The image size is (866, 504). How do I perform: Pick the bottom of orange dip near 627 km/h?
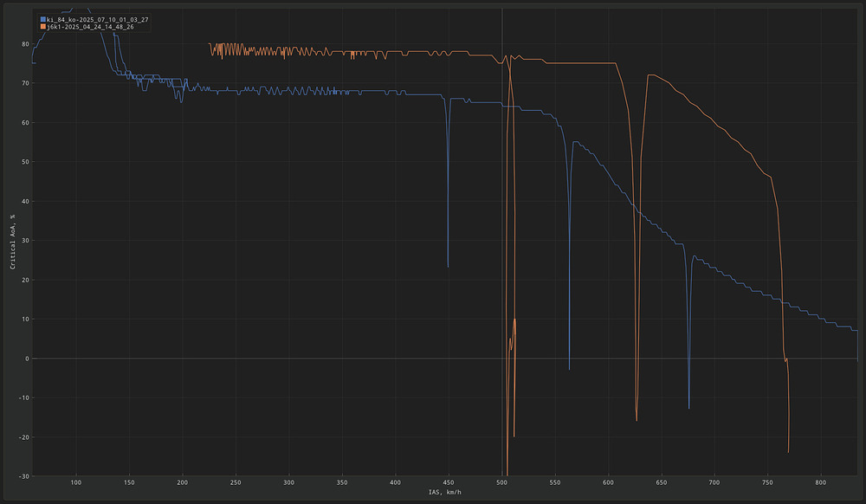(x=637, y=421)
